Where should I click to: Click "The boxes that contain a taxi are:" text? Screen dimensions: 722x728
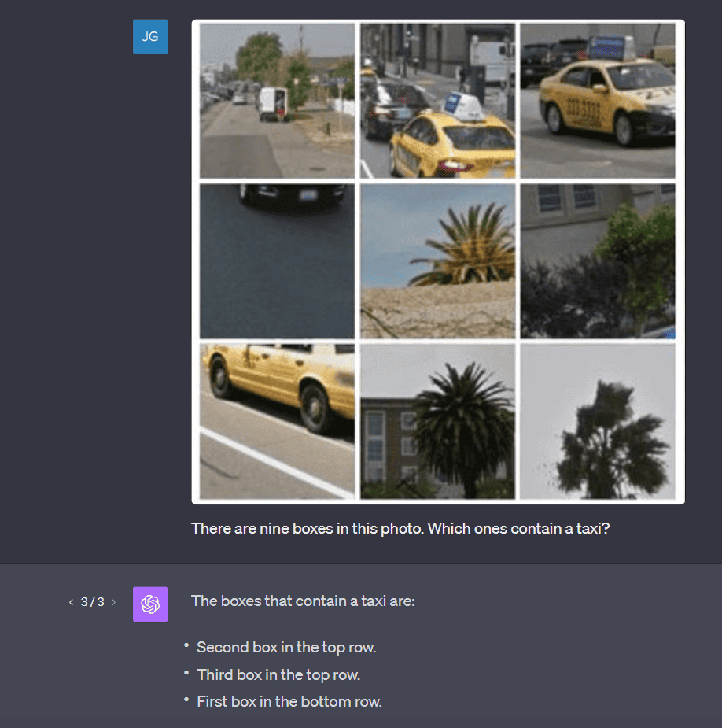303,601
